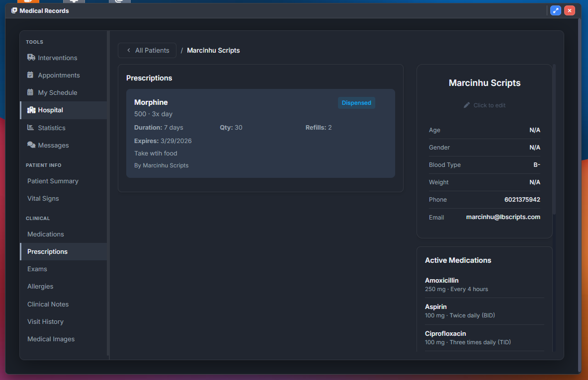Return to the All Patients list
Image resolution: width=588 pixels, height=380 pixels.
[x=147, y=50]
